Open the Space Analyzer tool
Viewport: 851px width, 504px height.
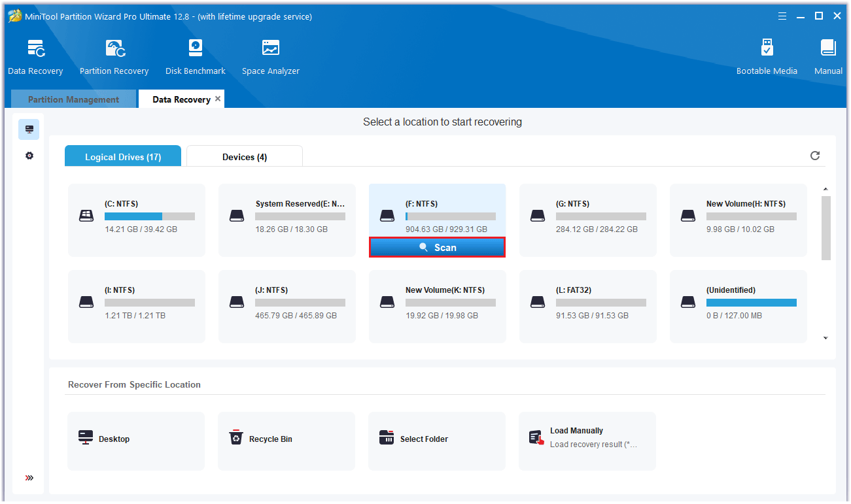(270, 48)
